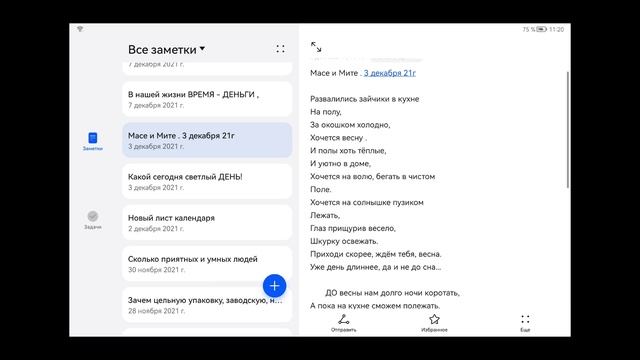This screenshot has width=640, height=360.
Task: Click the note content scrollbar
Action: [x=568, y=130]
